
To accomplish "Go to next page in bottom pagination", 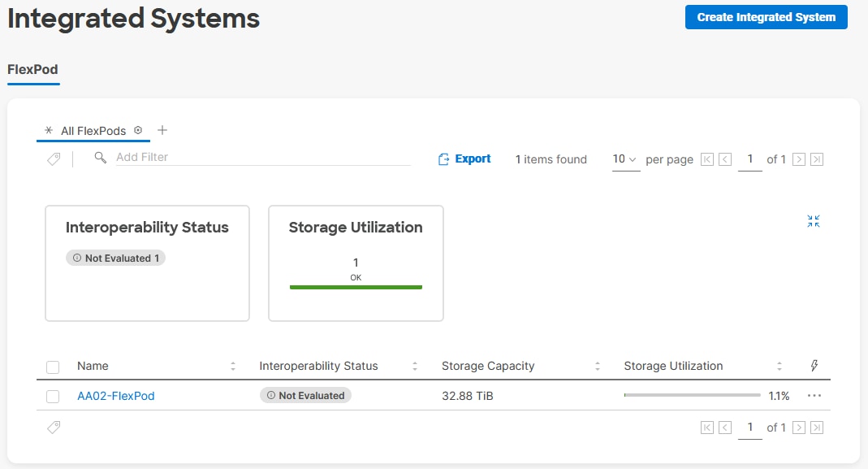I will coord(799,428).
